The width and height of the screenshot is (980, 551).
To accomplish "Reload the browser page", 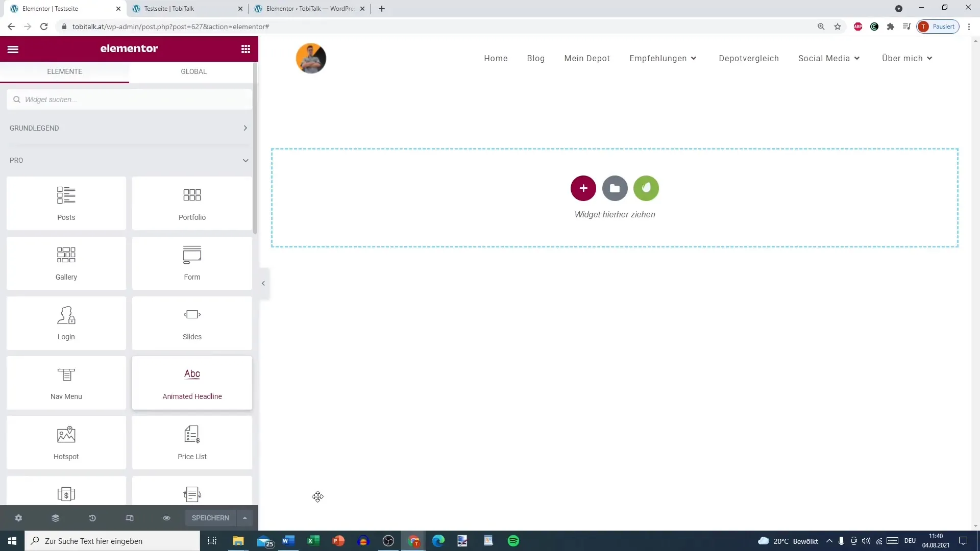I will pyautogui.click(x=44, y=27).
